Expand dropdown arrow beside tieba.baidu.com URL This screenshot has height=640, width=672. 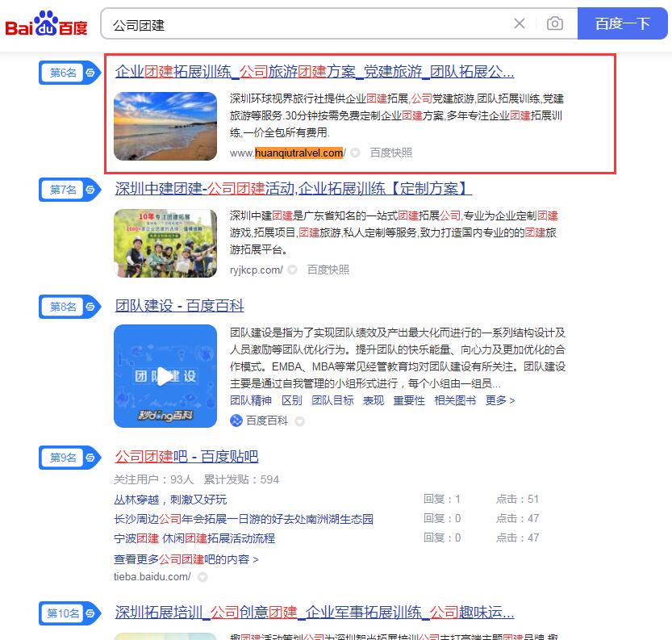tap(202, 577)
